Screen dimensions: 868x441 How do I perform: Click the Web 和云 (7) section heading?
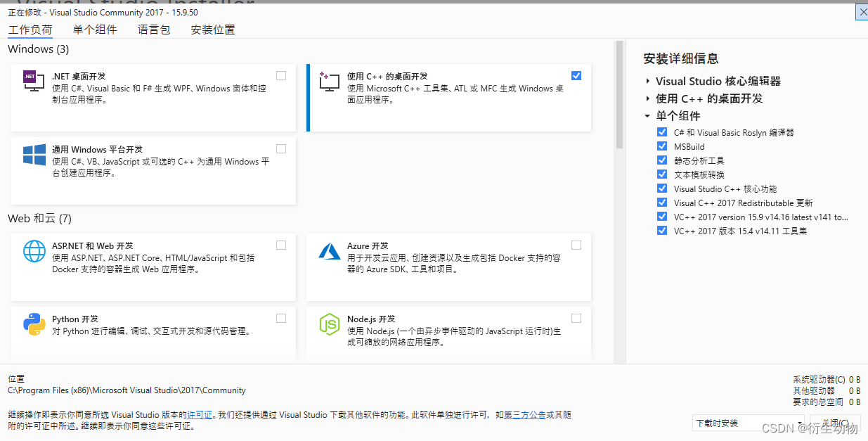39,219
